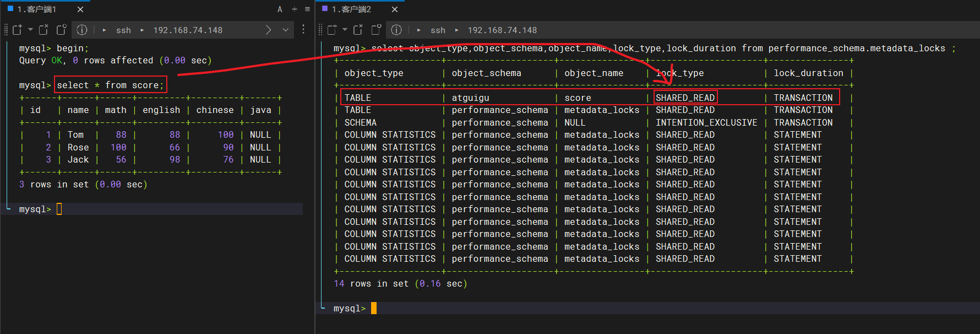
Task: Open session info icon in 客户端1 toolbar
Action: 82,30
